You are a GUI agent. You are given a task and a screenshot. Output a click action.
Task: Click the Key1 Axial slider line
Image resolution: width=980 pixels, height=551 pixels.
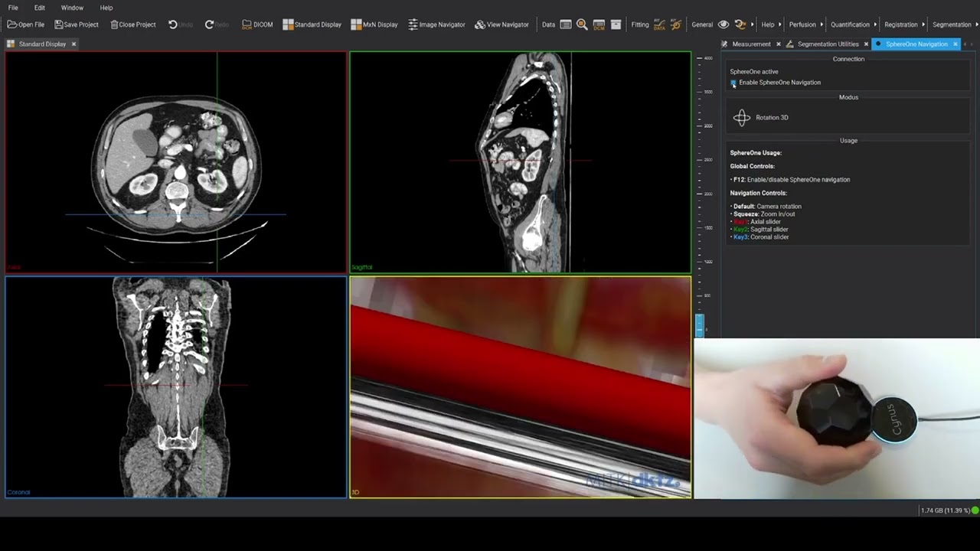(x=756, y=222)
